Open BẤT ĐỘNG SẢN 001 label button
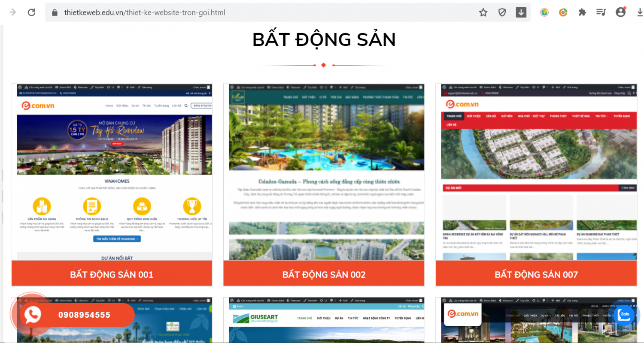 coord(112,274)
